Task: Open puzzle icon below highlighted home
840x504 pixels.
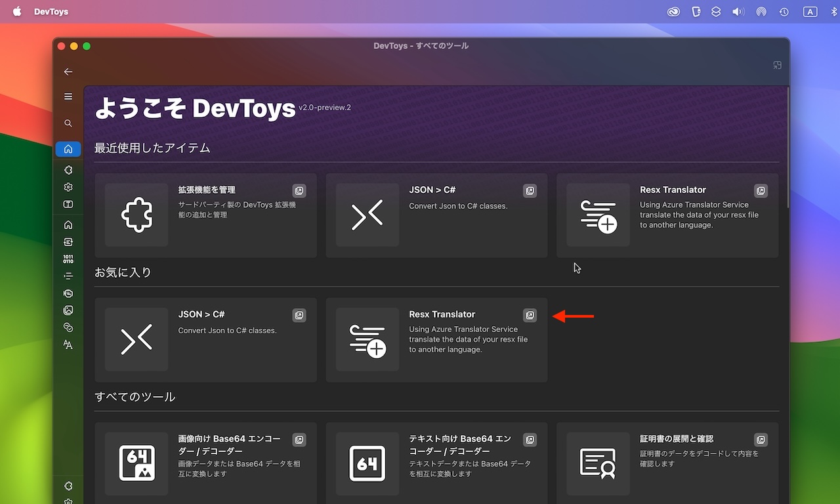Action: click(68, 170)
